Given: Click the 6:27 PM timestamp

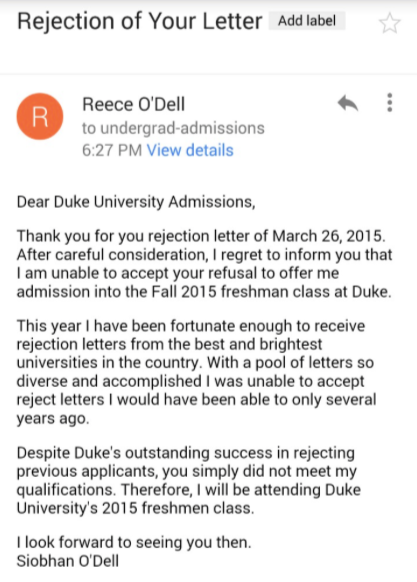Looking at the screenshot, I should pos(112,150).
